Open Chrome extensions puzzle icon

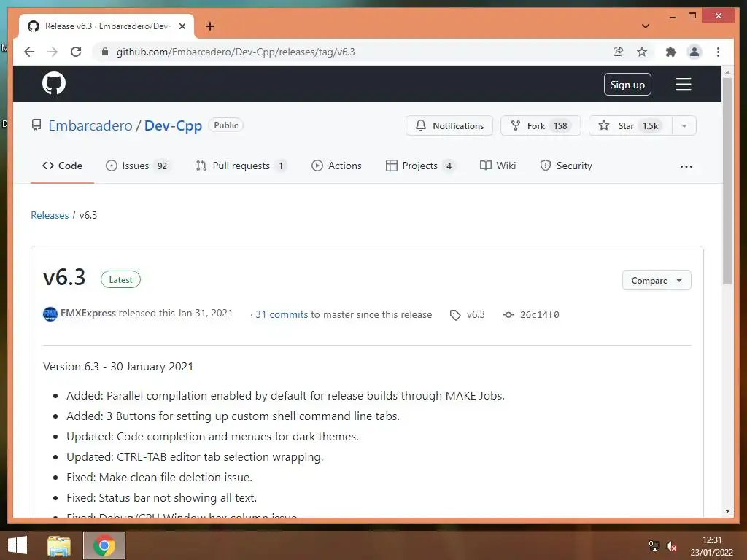click(x=671, y=52)
